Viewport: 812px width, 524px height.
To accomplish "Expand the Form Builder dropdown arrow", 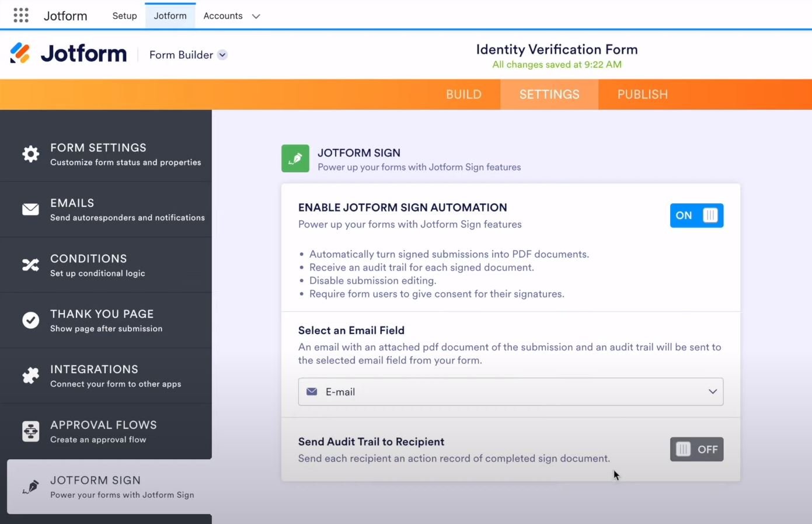I will click(222, 55).
